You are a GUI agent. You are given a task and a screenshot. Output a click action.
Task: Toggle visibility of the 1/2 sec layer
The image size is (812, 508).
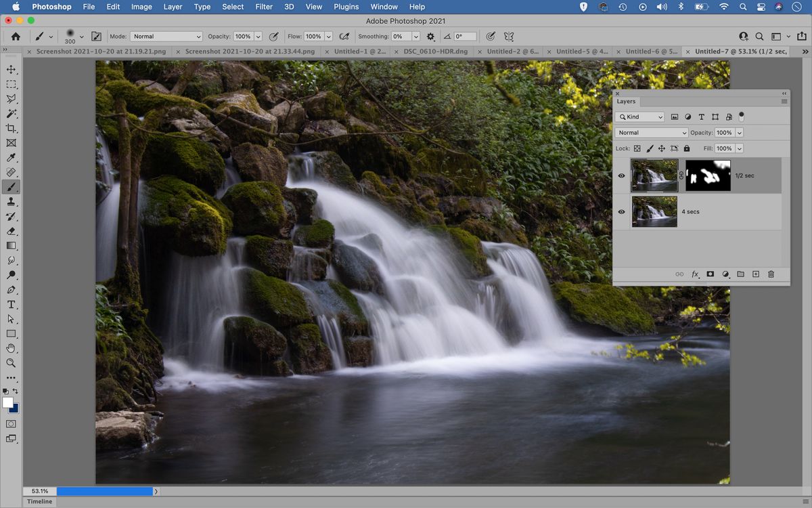click(x=621, y=175)
